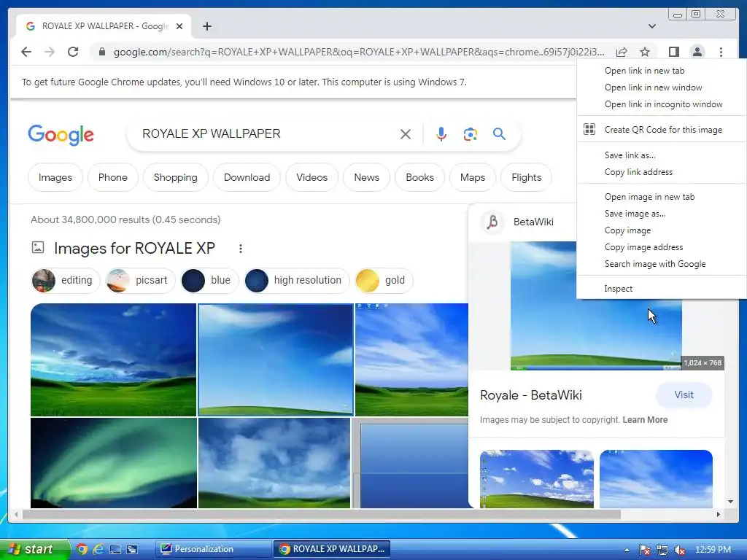Click the show desktop quick launch icon
The height and width of the screenshot is (560, 747).
tap(115, 549)
